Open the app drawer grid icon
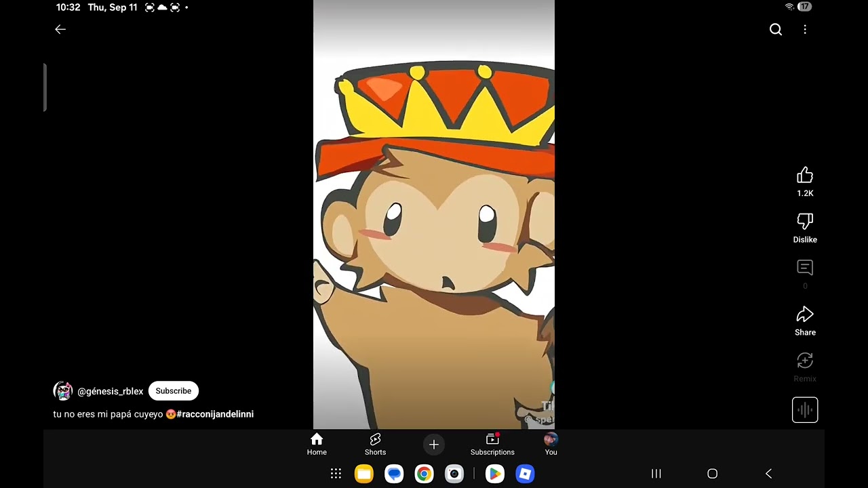868x488 pixels. point(336,474)
